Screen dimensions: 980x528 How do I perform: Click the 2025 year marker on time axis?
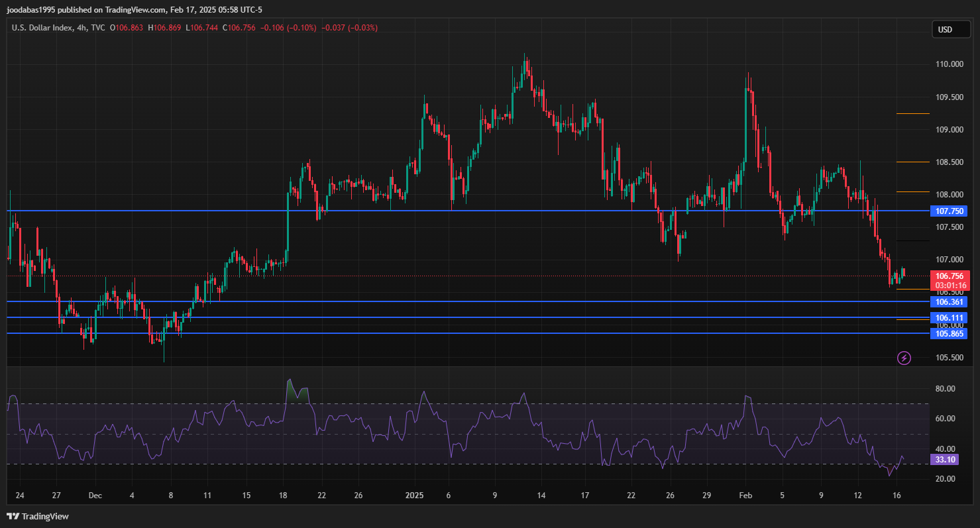click(414, 496)
